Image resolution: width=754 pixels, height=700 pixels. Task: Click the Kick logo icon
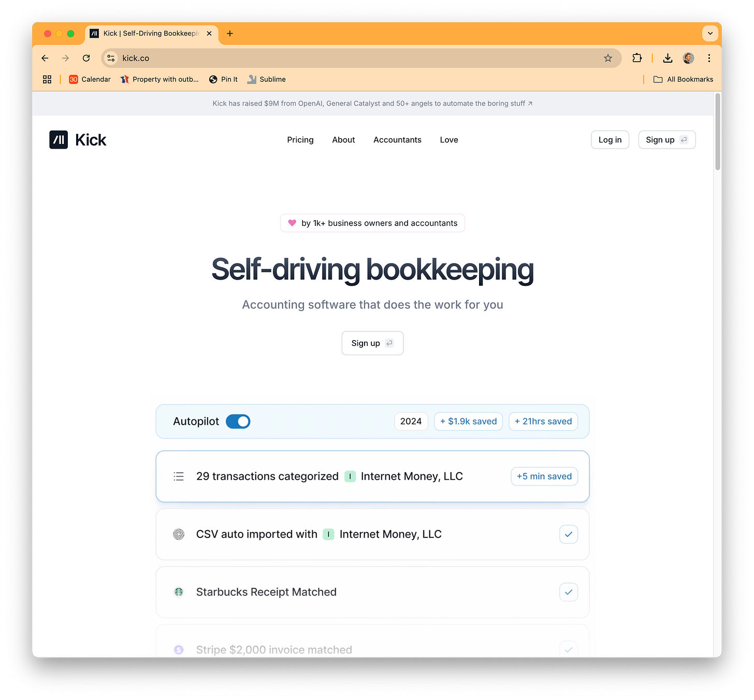[x=59, y=140]
